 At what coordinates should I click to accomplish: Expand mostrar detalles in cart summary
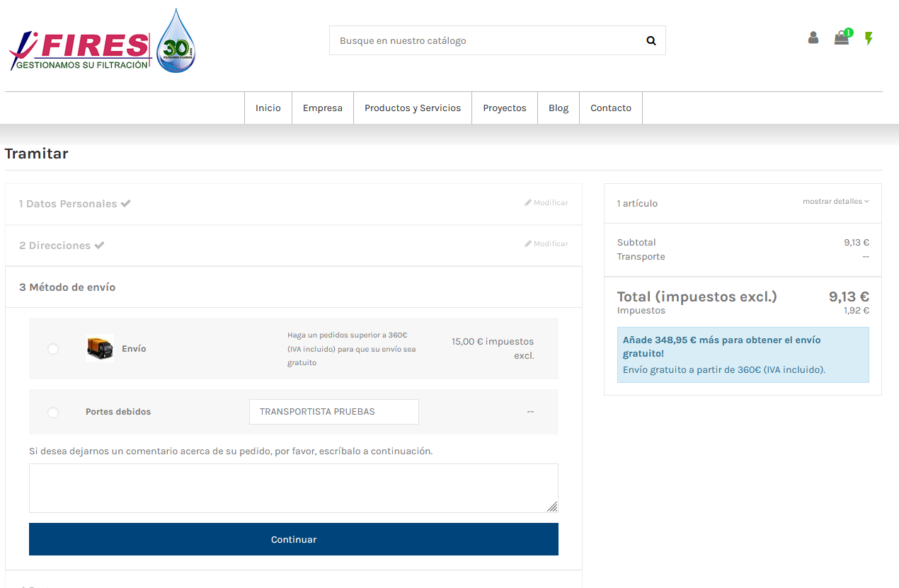[835, 202]
